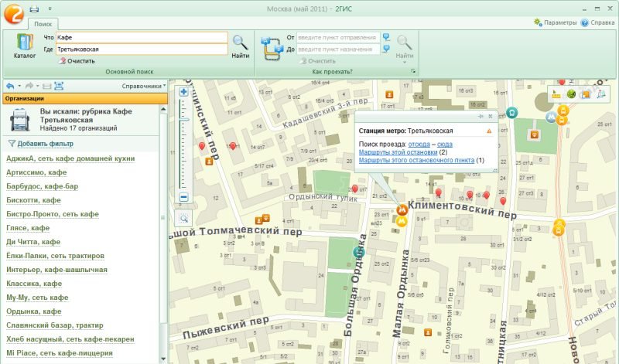Pin the station info popup
Image resolution: width=619 pixels, height=364 pixels.
[x=480, y=116]
